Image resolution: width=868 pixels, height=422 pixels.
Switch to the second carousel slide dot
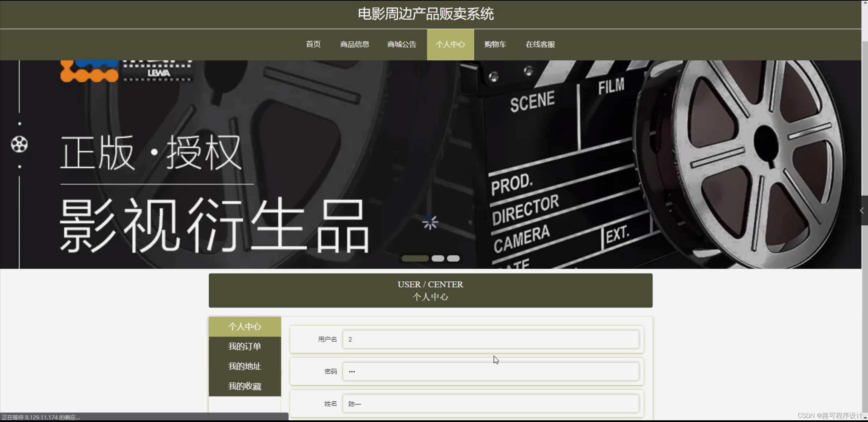(x=438, y=258)
